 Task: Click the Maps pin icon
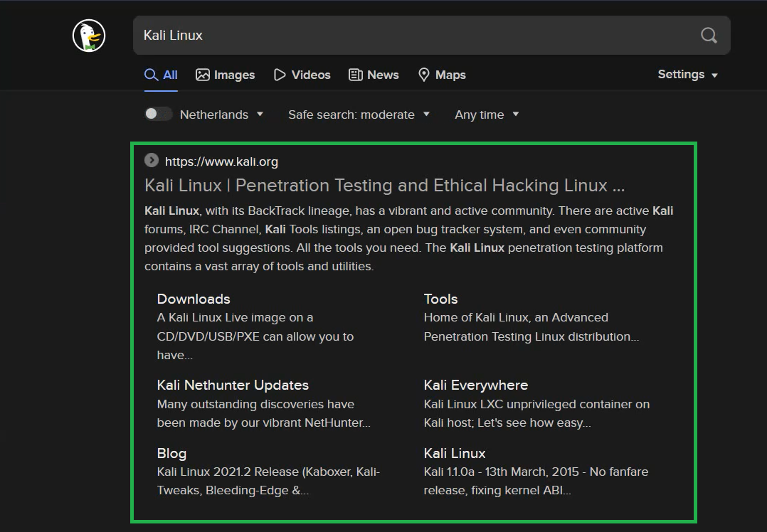click(423, 74)
